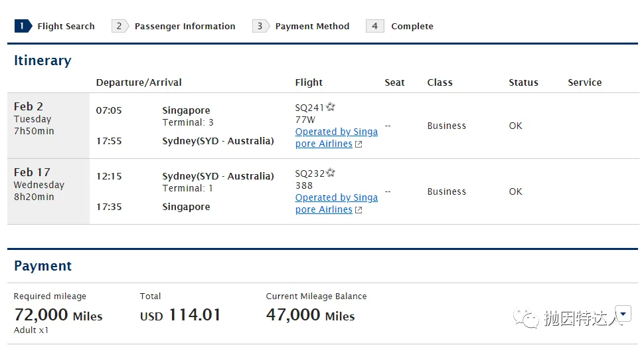This screenshot has height=347, width=644.
Task: Click the Status column header
Action: (523, 82)
